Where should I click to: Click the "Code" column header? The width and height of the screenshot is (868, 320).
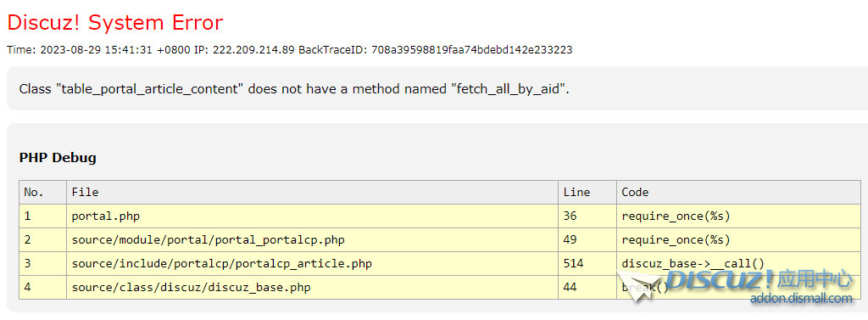tap(739, 193)
